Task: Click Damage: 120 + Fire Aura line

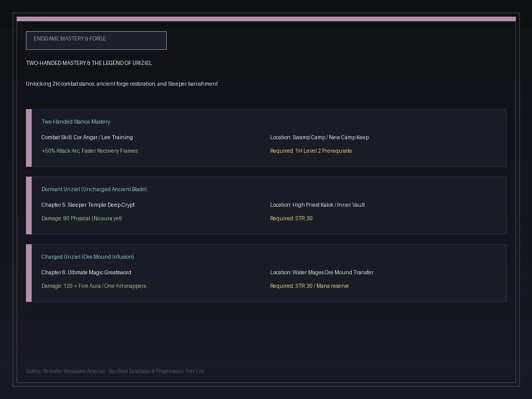Action: point(94,286)
